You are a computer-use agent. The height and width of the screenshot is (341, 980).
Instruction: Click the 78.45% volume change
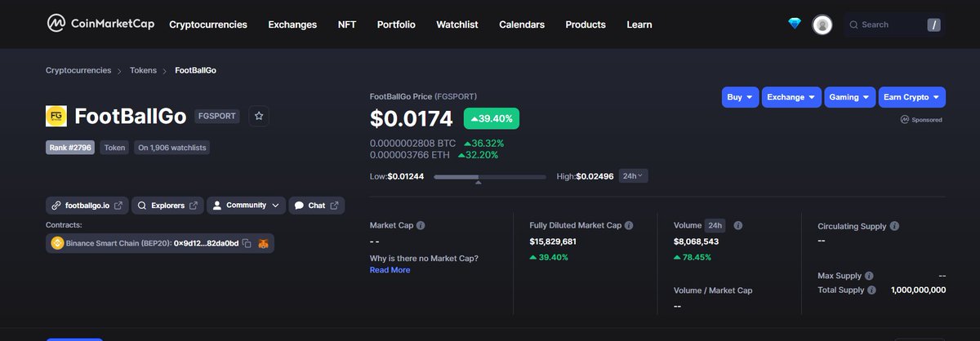[693, 257]
